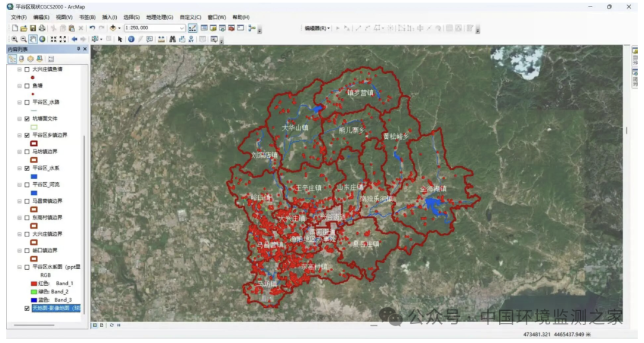Choose the Select Elements arrow tool
The image size is (644, 343).
click(x=120, y=39)
